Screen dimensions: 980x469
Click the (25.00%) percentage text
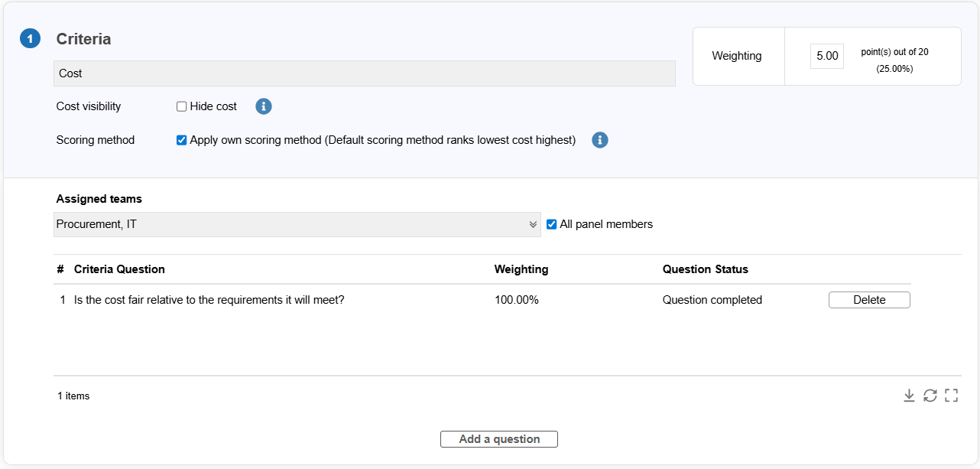(x=894, y=69)
